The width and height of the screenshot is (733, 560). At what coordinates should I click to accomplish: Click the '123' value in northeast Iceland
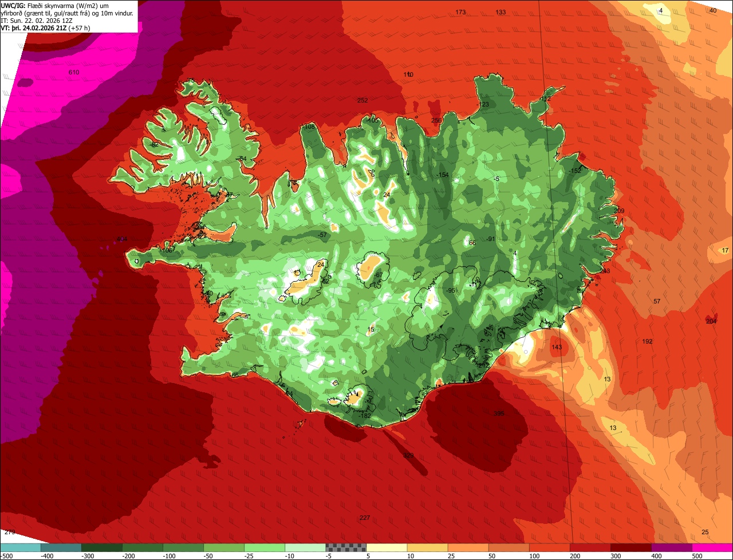point(484,104)
